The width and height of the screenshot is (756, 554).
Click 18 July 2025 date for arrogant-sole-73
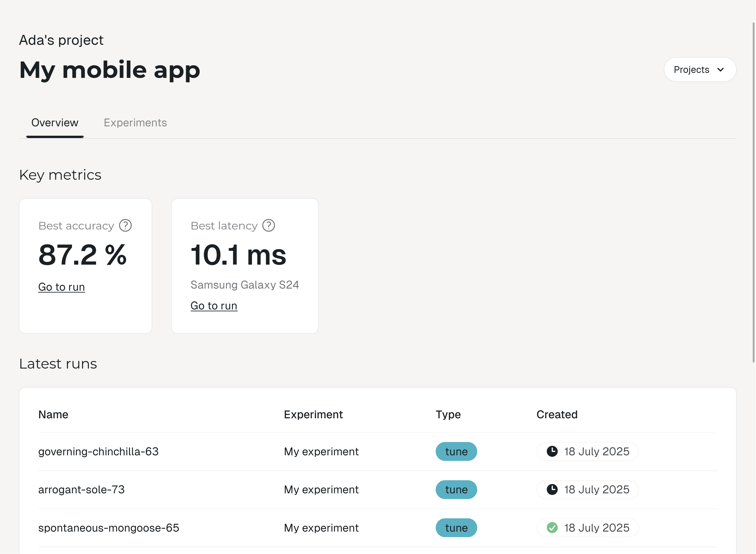coord(597,490)
